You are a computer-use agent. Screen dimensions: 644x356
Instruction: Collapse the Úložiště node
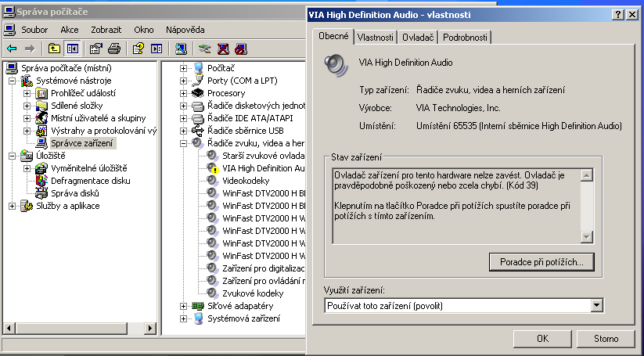click(x=13, y=156)
